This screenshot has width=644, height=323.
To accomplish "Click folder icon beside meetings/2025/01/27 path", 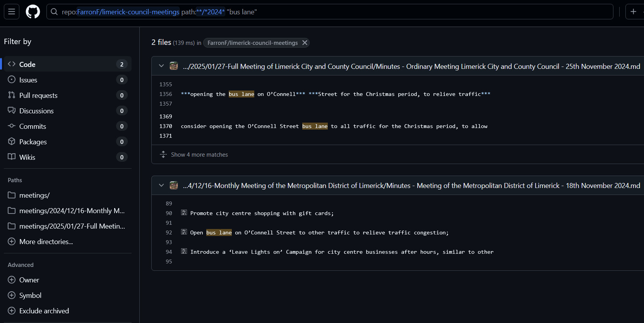I will [x=12, y=226].
